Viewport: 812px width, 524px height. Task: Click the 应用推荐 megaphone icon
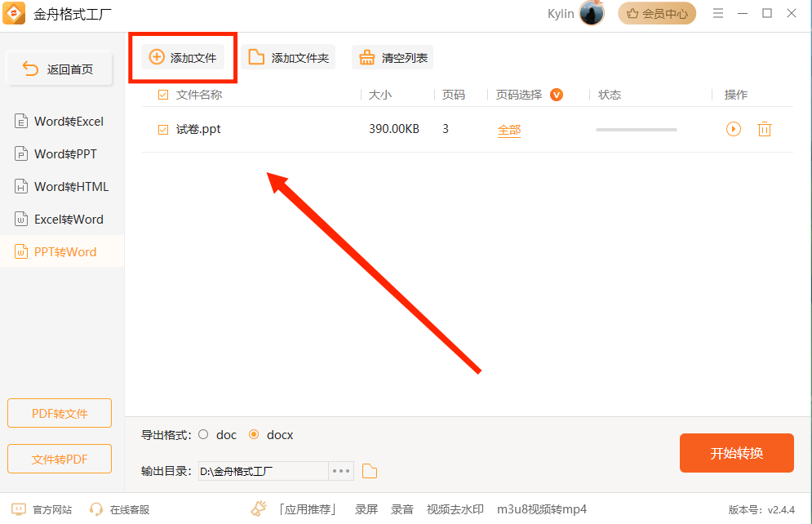(259, 509)
